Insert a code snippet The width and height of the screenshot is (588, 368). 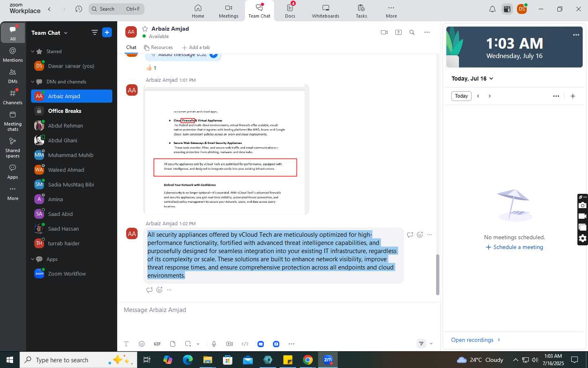[x=245, y=344]
